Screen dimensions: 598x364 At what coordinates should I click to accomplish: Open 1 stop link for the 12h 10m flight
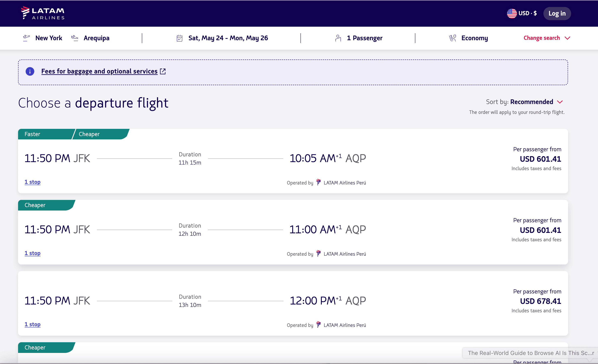(32, 253)
